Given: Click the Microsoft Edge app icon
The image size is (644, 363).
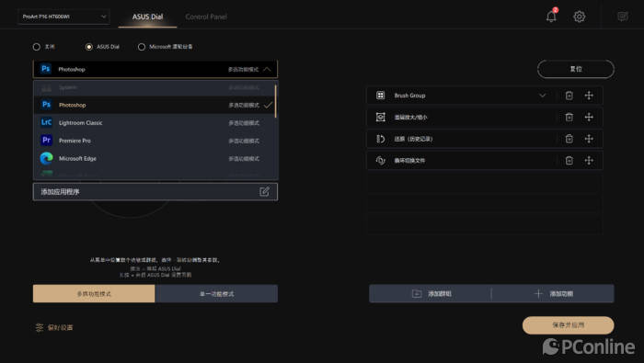Looking at the screenshot, I should click(x=46, y=158).
